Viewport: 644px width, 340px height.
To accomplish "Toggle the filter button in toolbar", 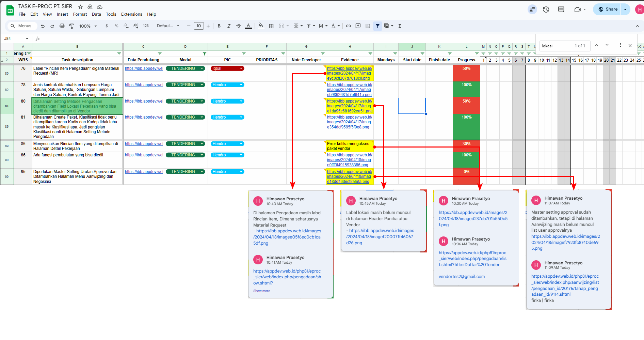I will [377, 26].
